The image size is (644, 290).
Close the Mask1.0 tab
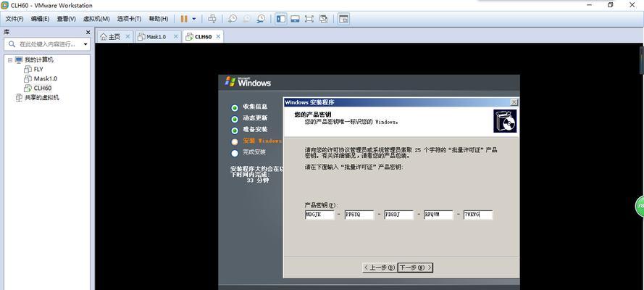[176, 36]
